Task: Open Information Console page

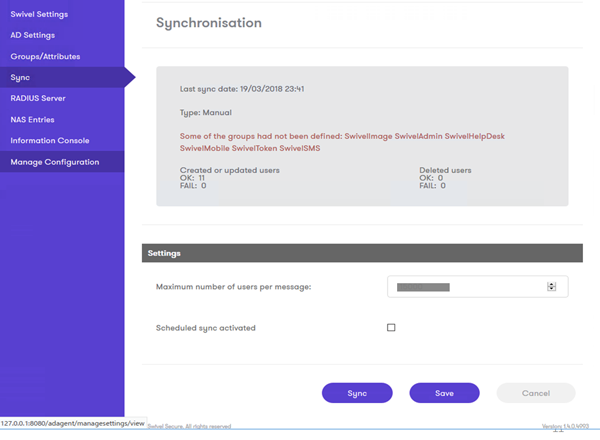Action: coord(50,140)
